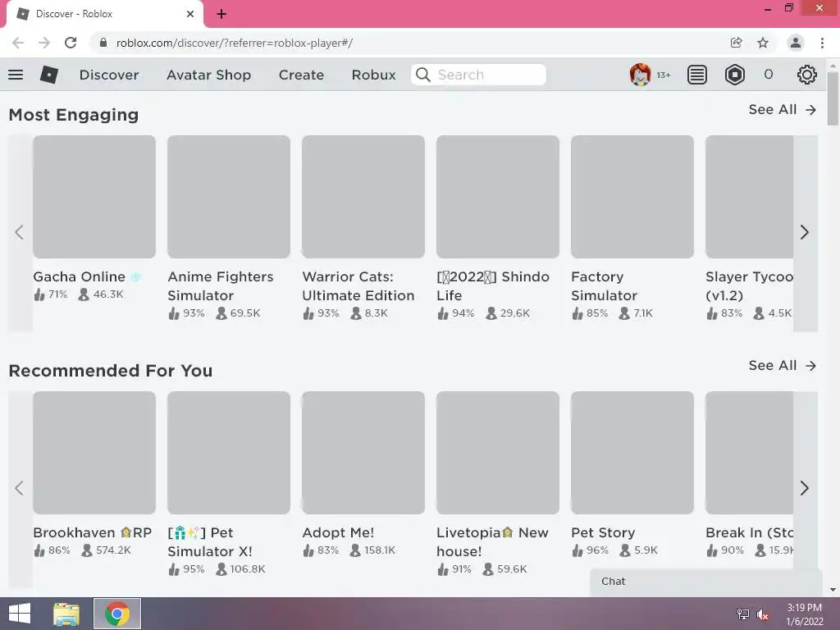840x630 pixels.
Task: Go forward with browser forward arrow
Action: [x=44, y=43]
